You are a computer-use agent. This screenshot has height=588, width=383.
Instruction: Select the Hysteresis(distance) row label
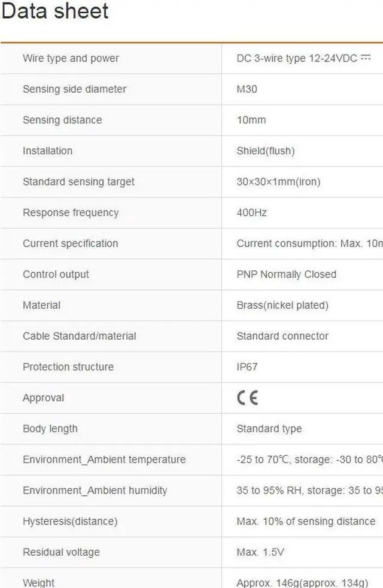point(70,522)
